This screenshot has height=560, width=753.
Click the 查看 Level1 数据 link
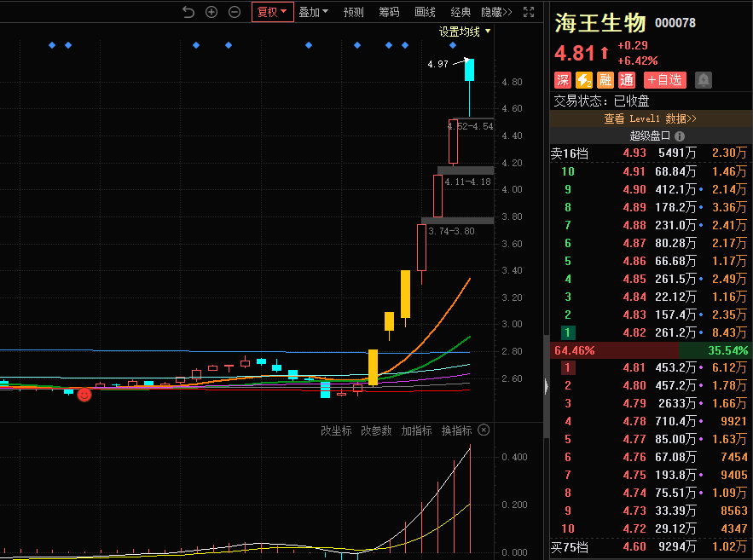tap(651, 118)
